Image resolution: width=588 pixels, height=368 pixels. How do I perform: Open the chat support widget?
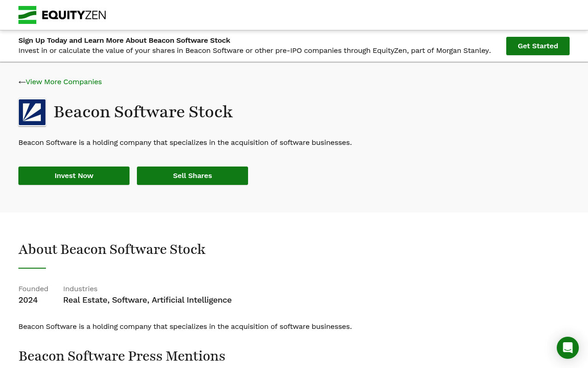click(x=568, y=348)
